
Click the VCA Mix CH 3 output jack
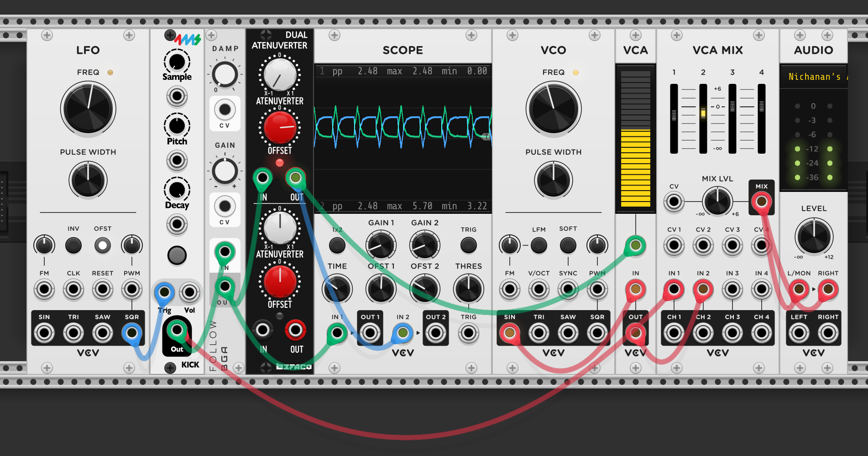(732, 333)
